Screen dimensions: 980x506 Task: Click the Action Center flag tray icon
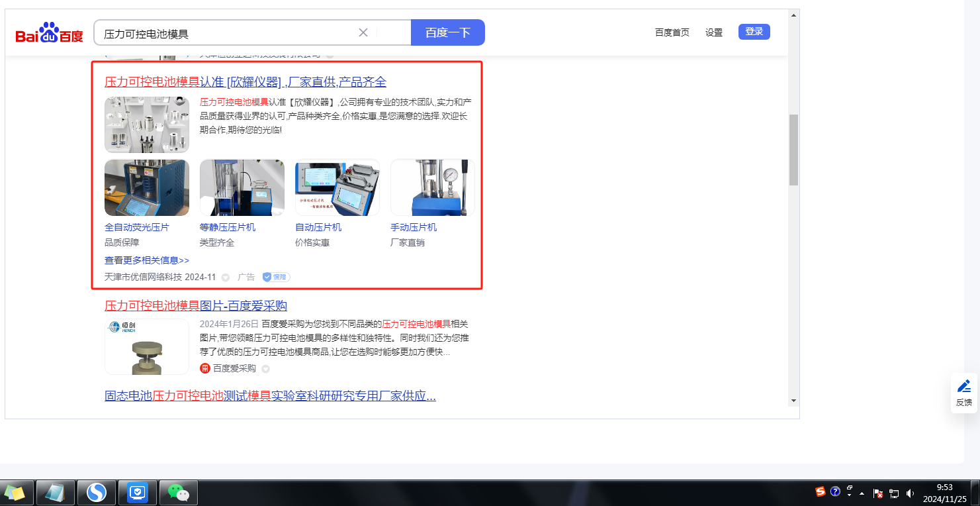pos(879,493)
